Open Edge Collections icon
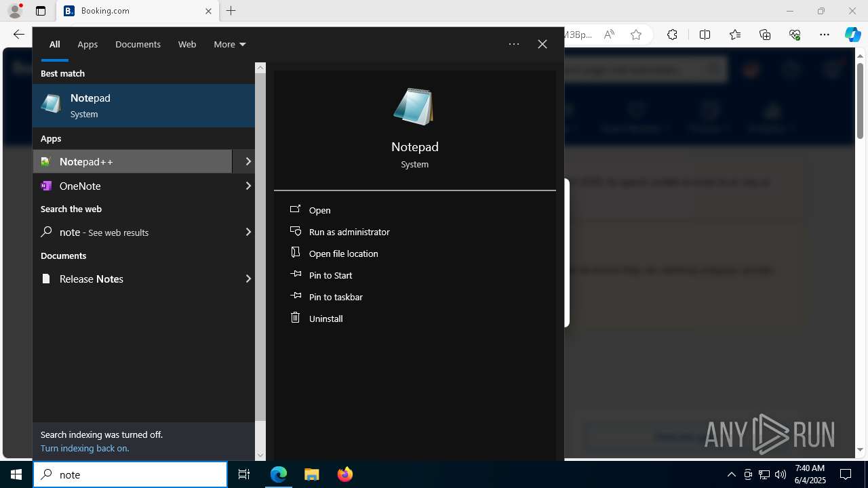This screenshot has width=868, height=488. [765, 35]
